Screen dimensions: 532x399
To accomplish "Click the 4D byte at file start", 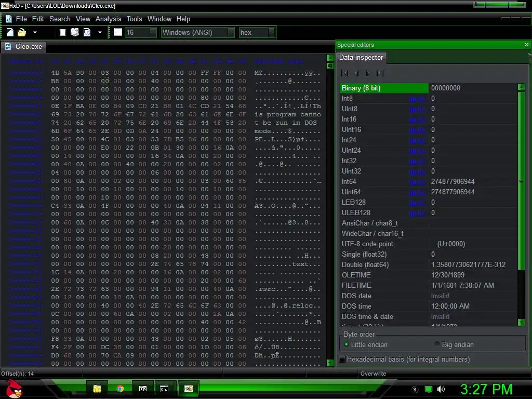I will click(55, 73).
